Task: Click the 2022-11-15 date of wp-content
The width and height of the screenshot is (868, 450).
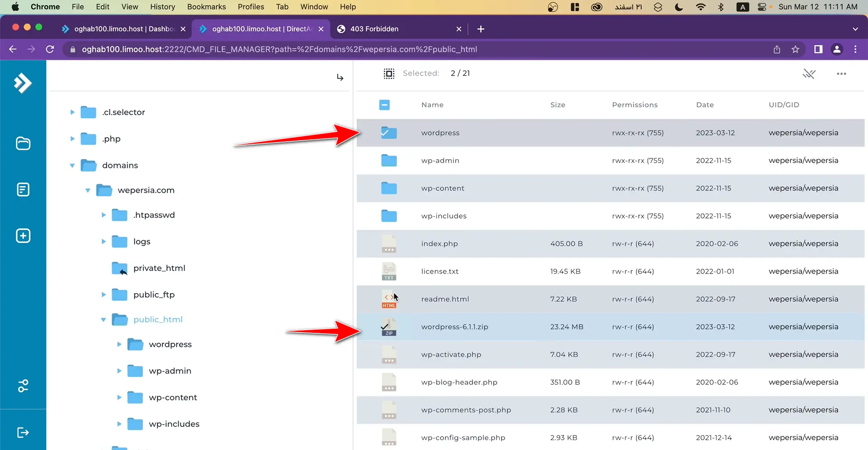Action: tap(713, 188)
